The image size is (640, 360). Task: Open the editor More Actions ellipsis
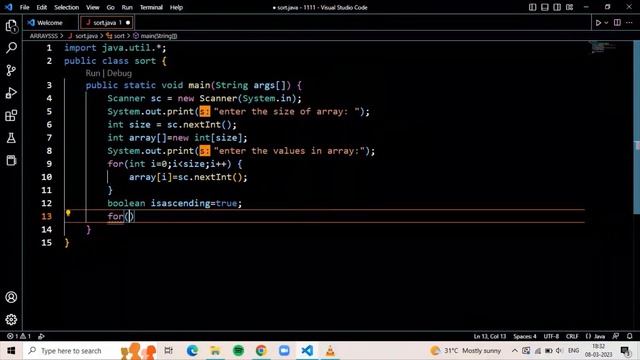629,23
